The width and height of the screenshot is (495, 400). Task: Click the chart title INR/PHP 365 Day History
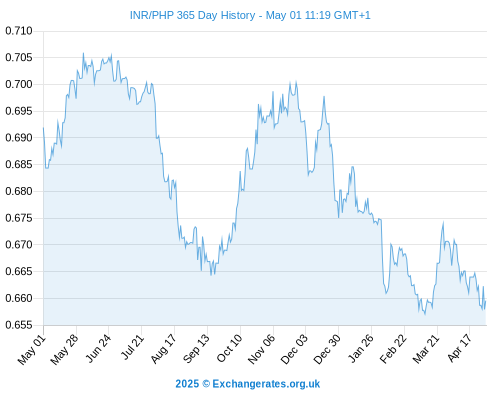192,15
